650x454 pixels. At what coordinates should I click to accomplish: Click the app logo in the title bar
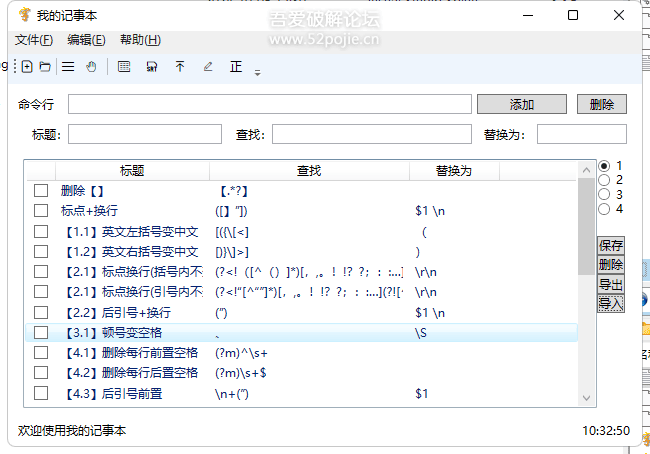(x=24, y=15)
